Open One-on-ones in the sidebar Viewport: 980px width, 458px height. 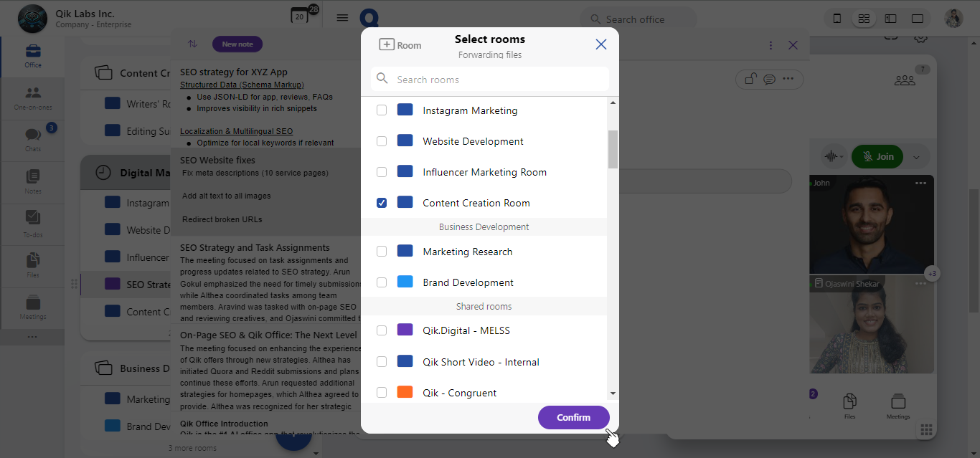33,97
